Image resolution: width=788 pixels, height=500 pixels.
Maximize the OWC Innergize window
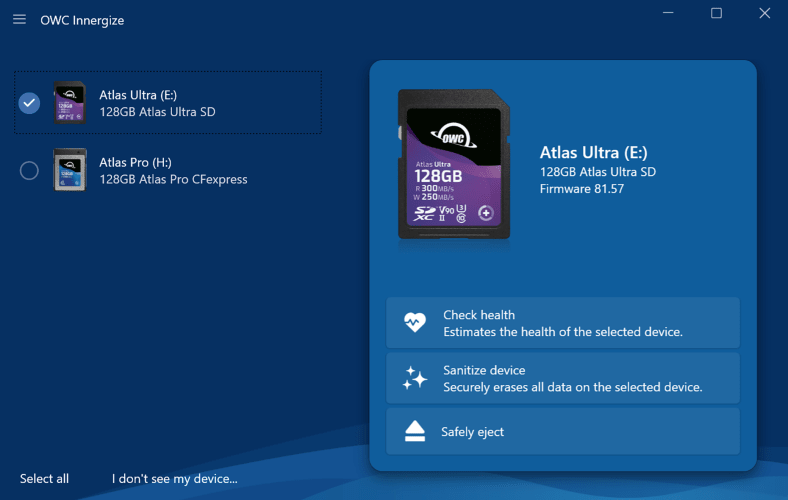[716, 14]
